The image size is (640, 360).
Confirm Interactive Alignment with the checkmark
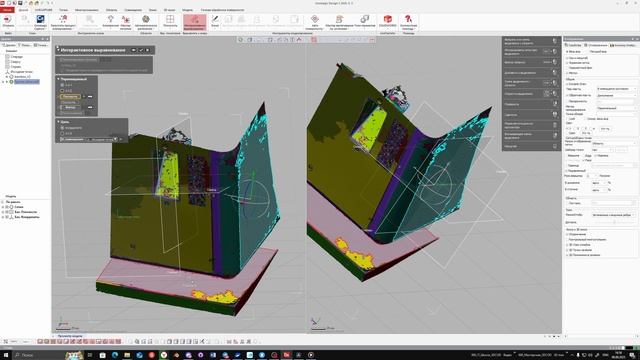coord(141,50)
